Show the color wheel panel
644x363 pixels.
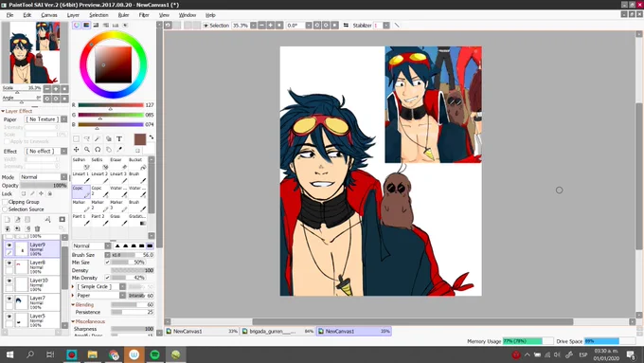click(x=77, y=25)
